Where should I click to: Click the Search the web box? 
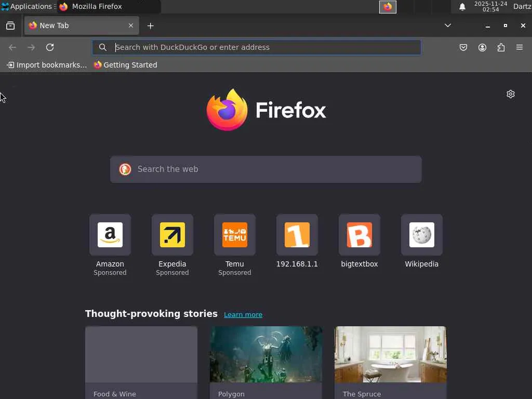point(266,169)
